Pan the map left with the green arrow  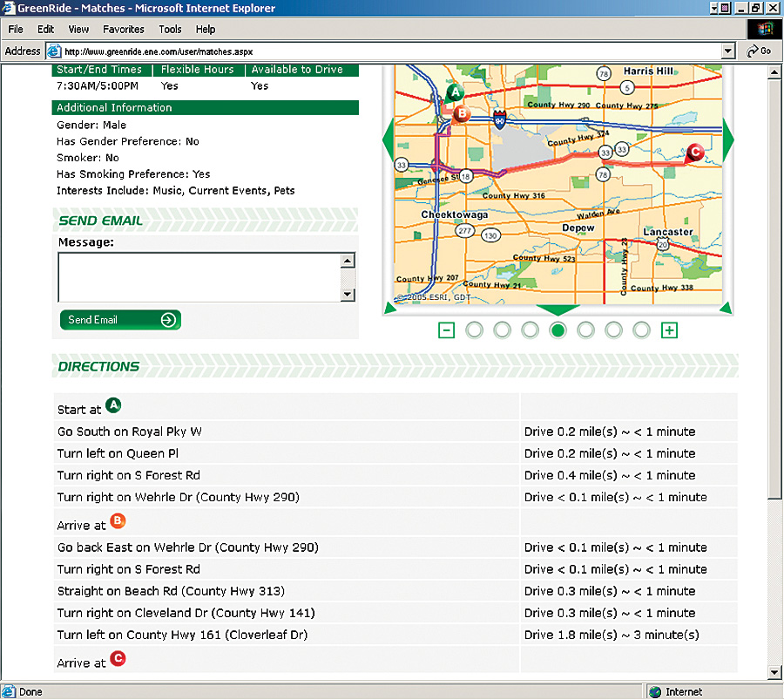[389, 140]
